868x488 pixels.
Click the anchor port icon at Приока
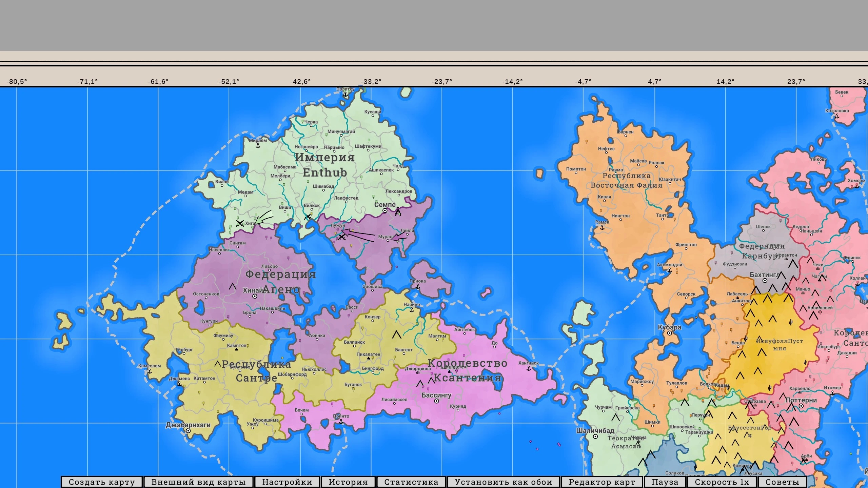[x=418, y=287]
